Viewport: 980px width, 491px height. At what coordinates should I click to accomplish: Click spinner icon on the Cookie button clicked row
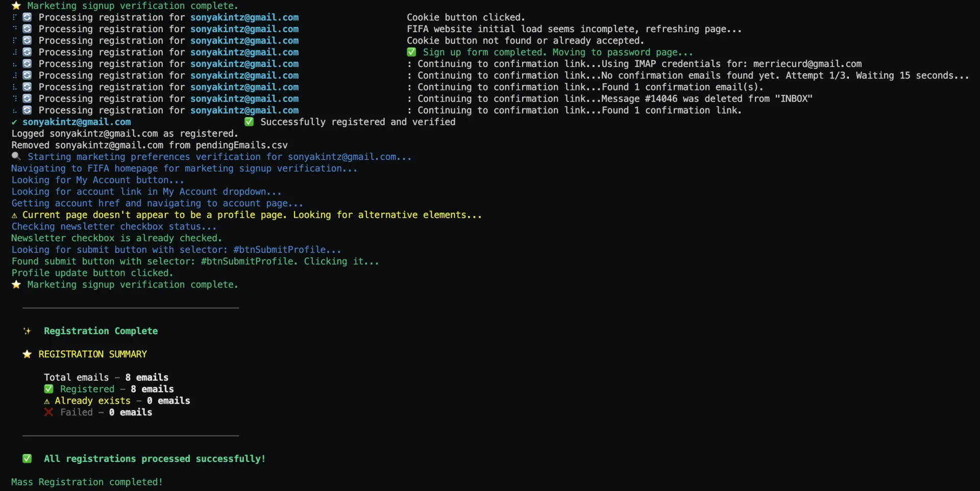pyautogui.click(x=28, y=17)
